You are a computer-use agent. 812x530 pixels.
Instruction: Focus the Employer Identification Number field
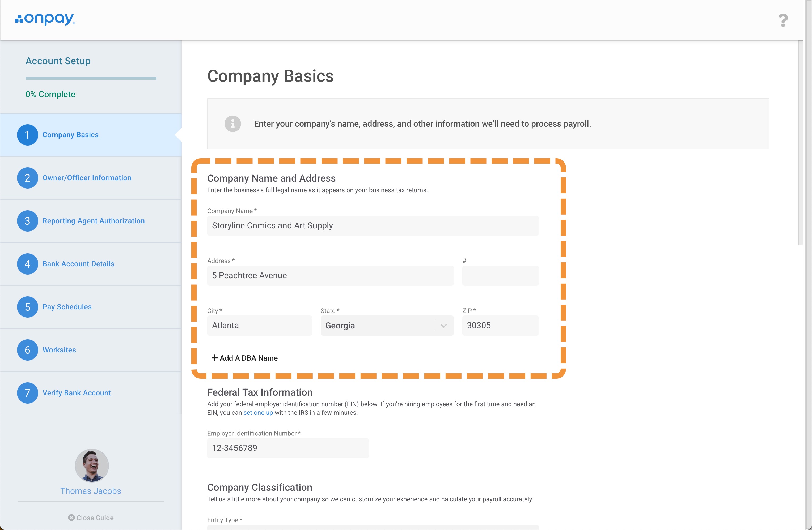point(287,448)
